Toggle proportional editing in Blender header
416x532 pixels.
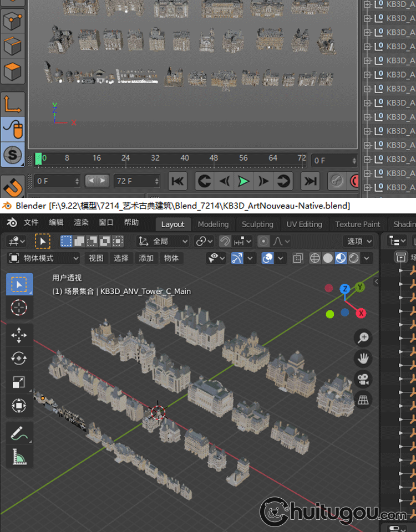click(x=264, y=241)
